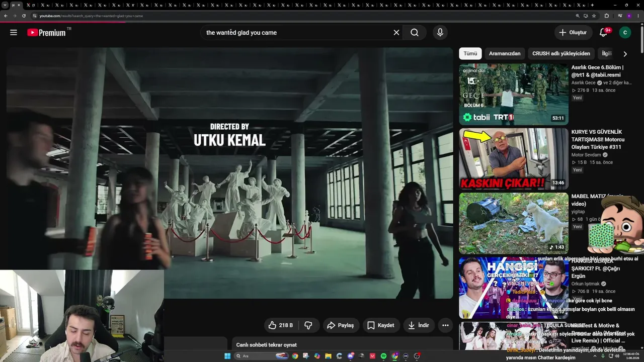The image size is (644, 362).
Task: Open the Windows Start menu
Action: pos(227,356)
